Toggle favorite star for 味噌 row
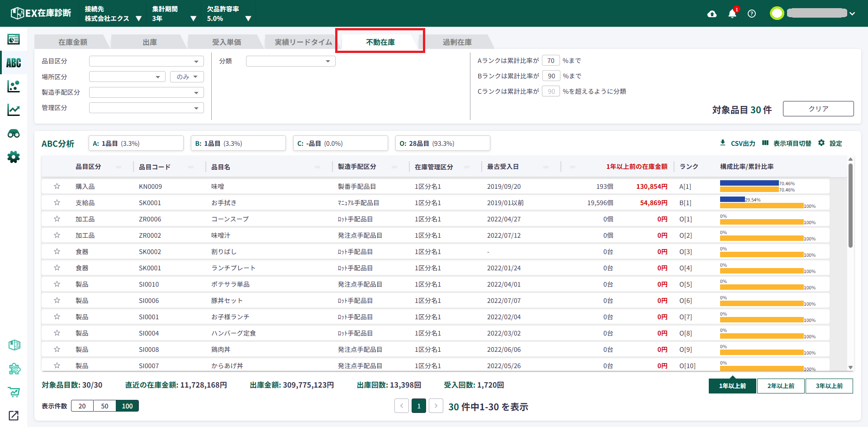Viewport: 868px width, 427px height. (57, 186)
